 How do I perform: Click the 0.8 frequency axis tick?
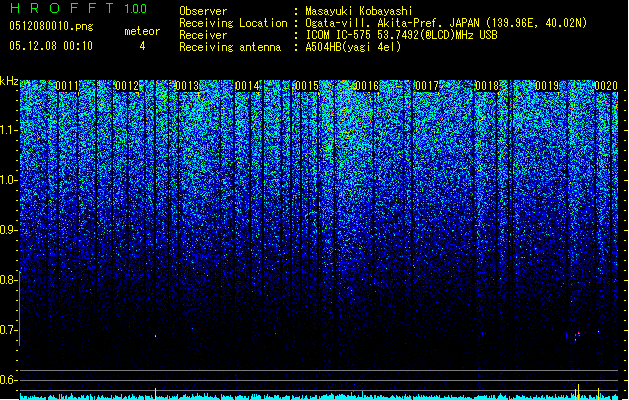click(x=9, y=280)
